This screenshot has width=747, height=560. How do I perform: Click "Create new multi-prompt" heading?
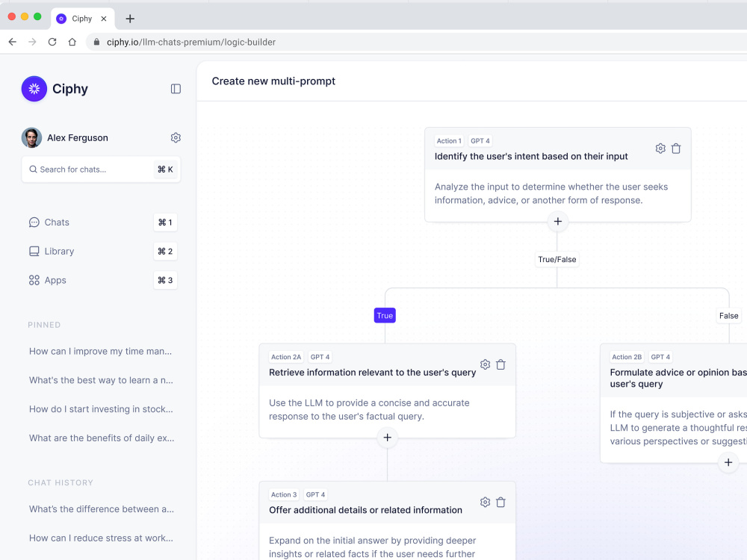click(x=273, y=81)
